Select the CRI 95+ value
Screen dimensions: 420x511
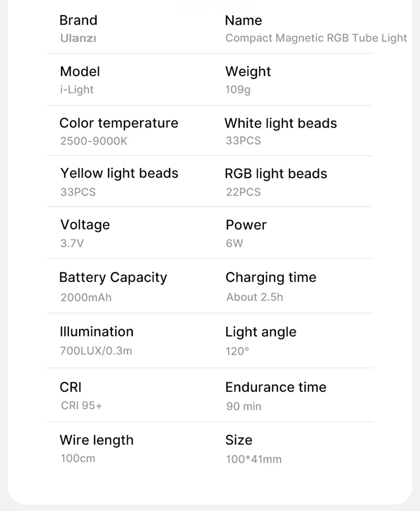[x=81, y=406]
